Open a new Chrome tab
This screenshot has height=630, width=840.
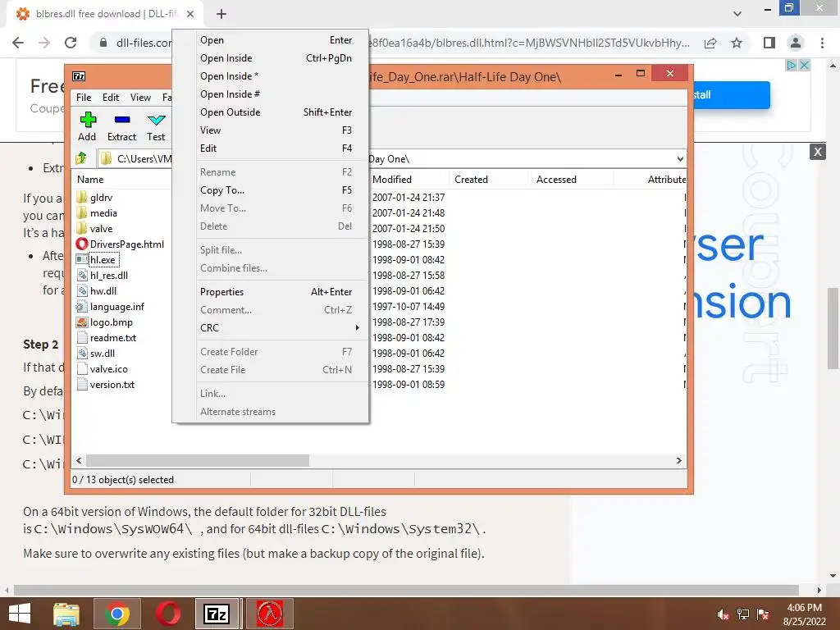click(221, 14)
